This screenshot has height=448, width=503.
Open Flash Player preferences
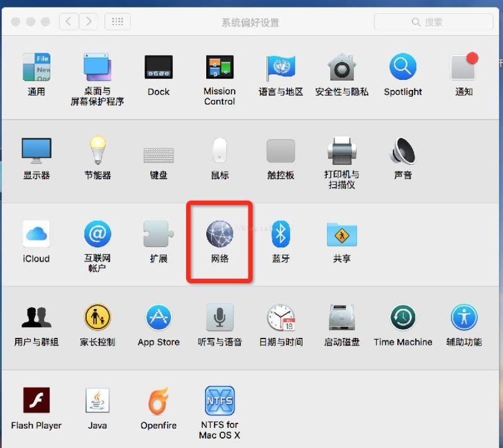coord(36,403)
